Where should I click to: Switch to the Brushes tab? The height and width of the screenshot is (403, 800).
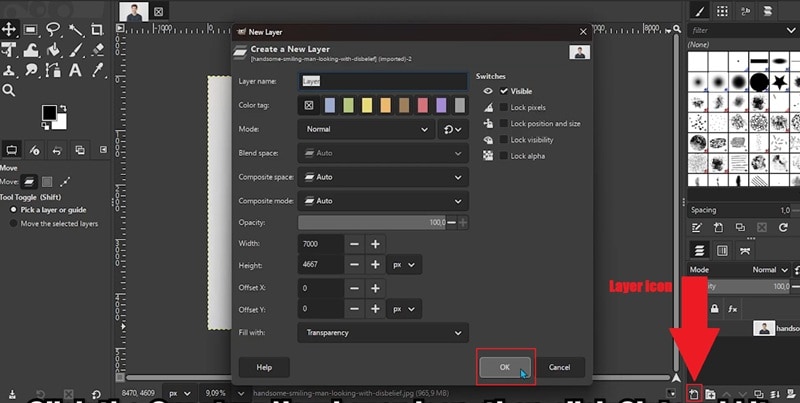[x=701, y=11]
